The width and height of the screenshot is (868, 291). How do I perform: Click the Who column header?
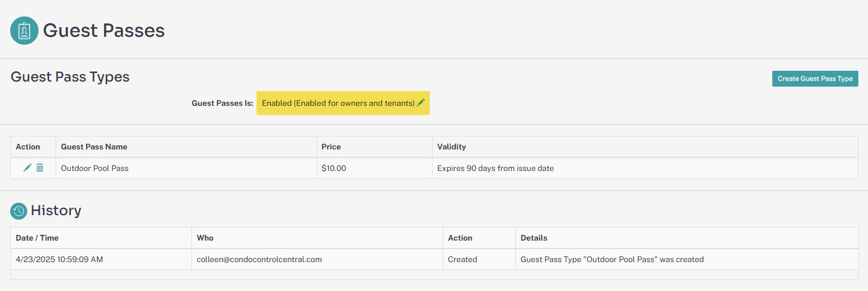(x=205, y=238)
